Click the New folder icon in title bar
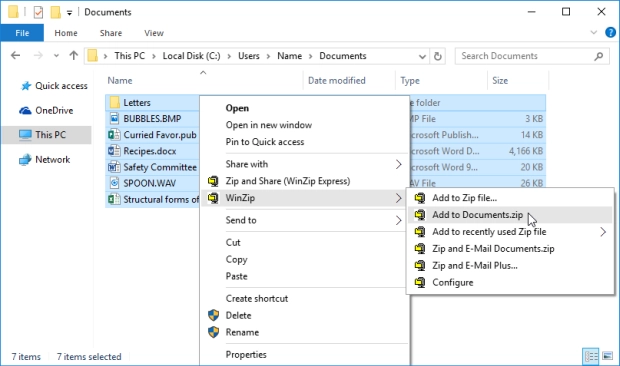Image resolution: width=620 pixels, height=366 pixels. (x=55, y=12)
